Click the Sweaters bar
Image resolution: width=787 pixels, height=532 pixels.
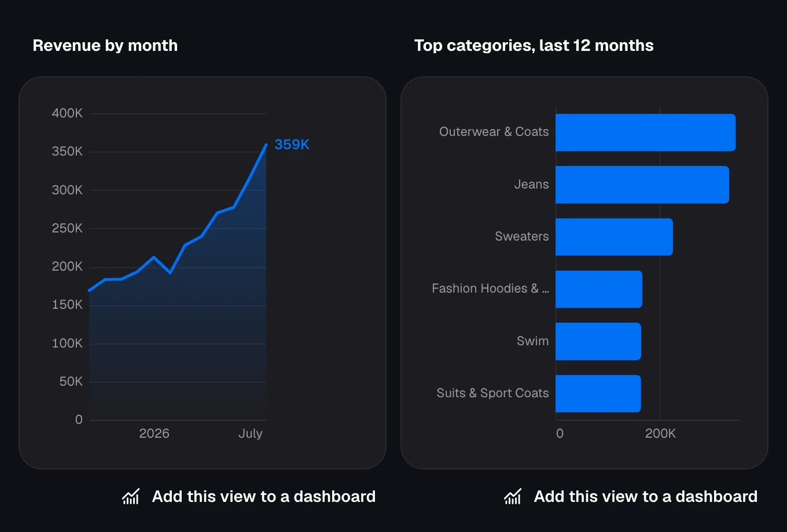coord(614,237)
